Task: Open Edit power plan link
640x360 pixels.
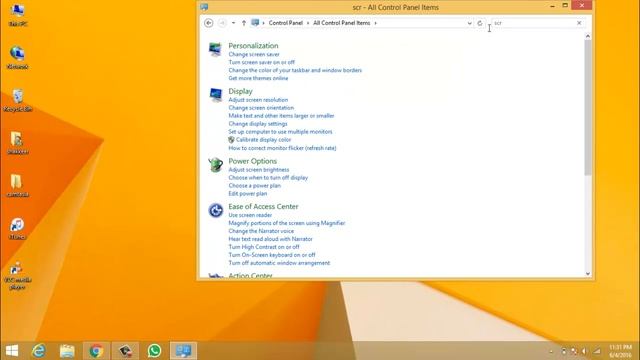Action: click(x=248, y=194)
